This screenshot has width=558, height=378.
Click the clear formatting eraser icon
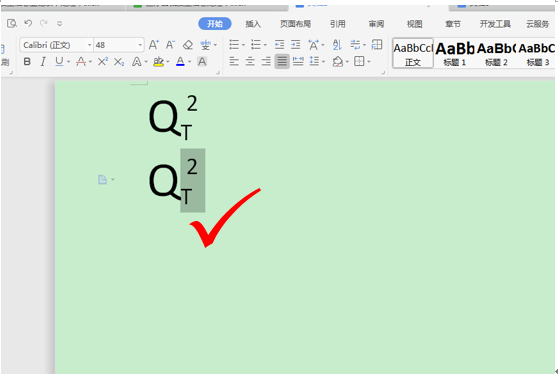188,45
